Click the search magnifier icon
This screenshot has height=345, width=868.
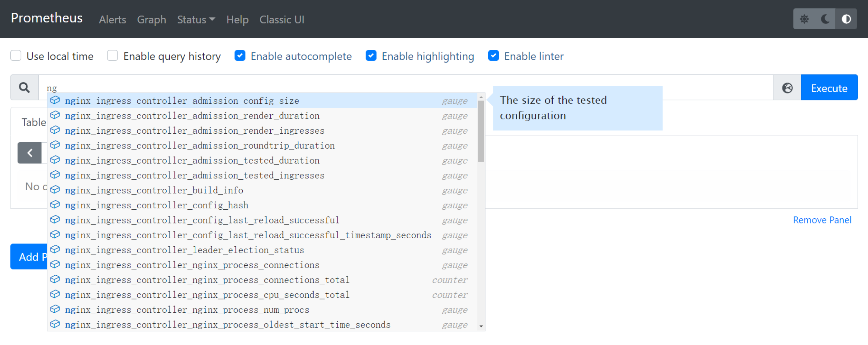[24, 88]
